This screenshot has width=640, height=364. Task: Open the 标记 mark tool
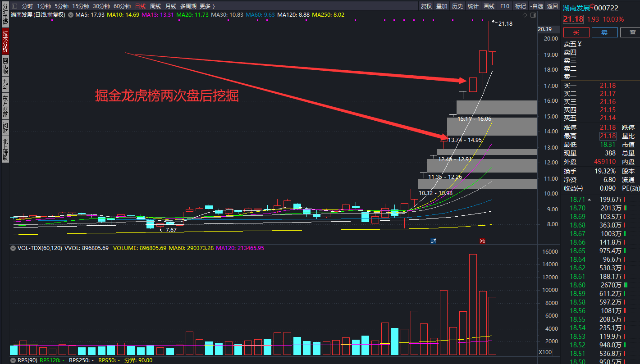click(520, 6)
